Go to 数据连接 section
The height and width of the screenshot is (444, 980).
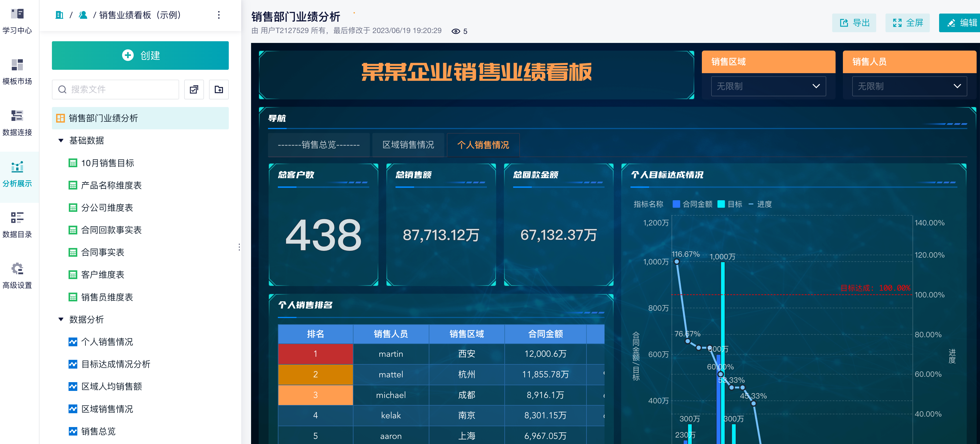pyautogui.click(x=17, y=116)
